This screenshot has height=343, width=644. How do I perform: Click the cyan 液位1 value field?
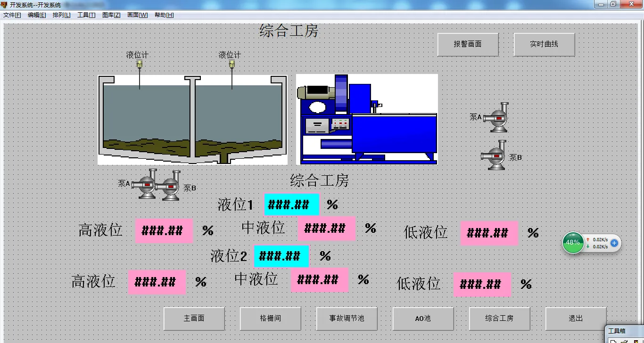(291, 204)
